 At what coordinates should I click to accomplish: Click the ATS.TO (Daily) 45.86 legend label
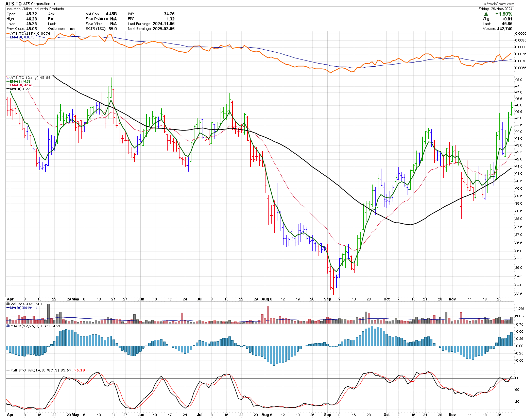pyautogui.click(x=30, y=78)
